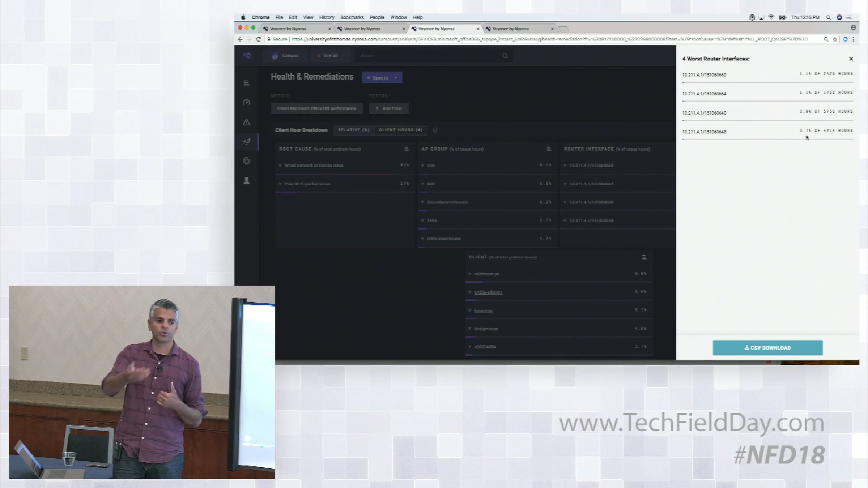This screenshot has width=868, height=488.
Task: Click the Add Filter button
Action: pyautogui.click(x=389, y=108)
